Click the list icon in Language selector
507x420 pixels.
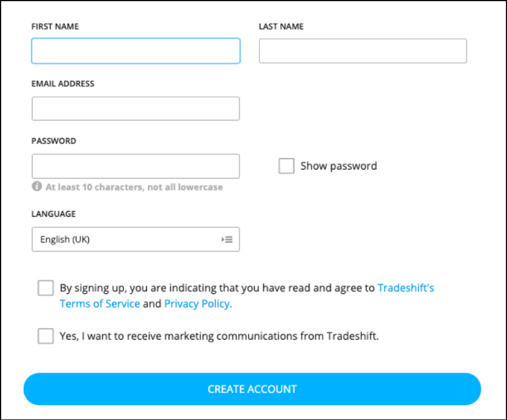pos(227,240)
